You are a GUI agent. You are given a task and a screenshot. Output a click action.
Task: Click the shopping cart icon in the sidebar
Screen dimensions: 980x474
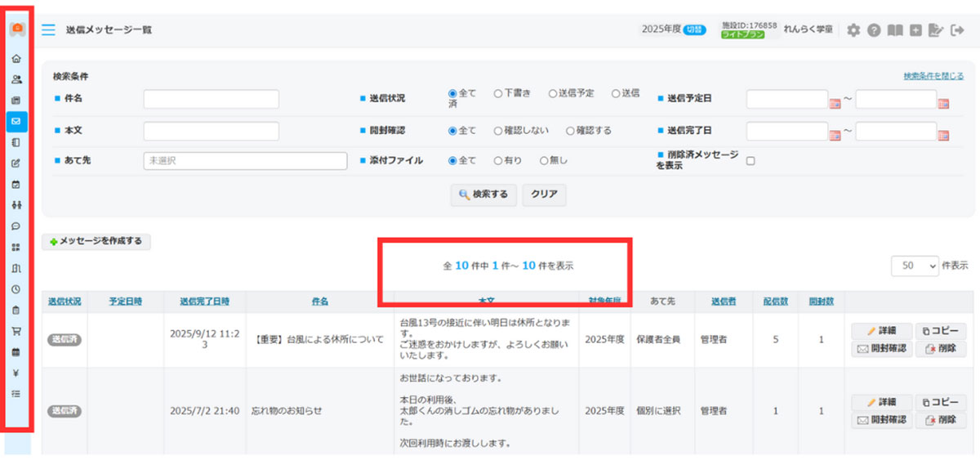point(16,330)
